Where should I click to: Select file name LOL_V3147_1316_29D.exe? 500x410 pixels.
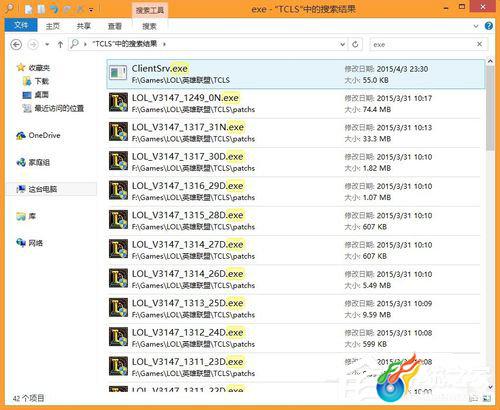[188, 186]
